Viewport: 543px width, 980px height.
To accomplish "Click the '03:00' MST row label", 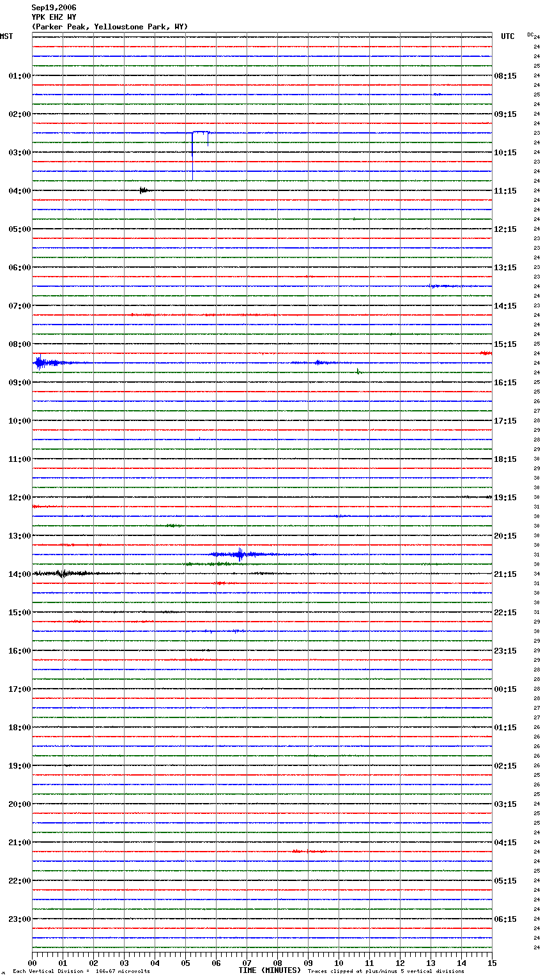I will (x=20, y=153).
